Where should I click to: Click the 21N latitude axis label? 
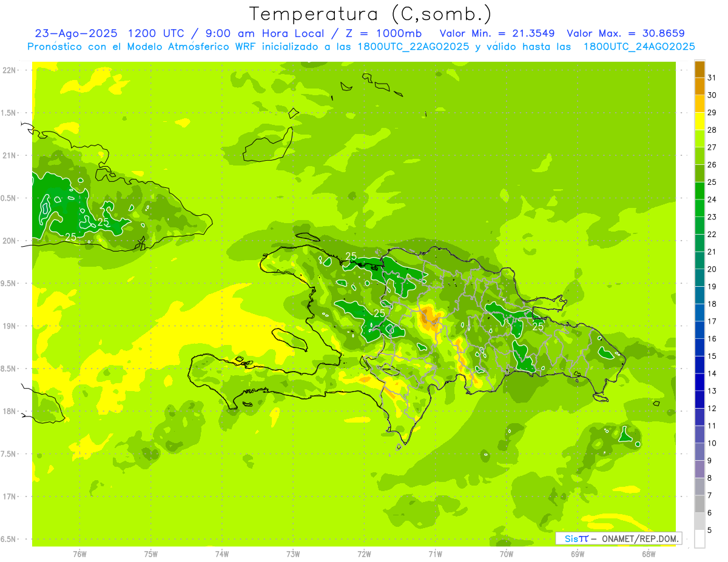tap(10, 155)
